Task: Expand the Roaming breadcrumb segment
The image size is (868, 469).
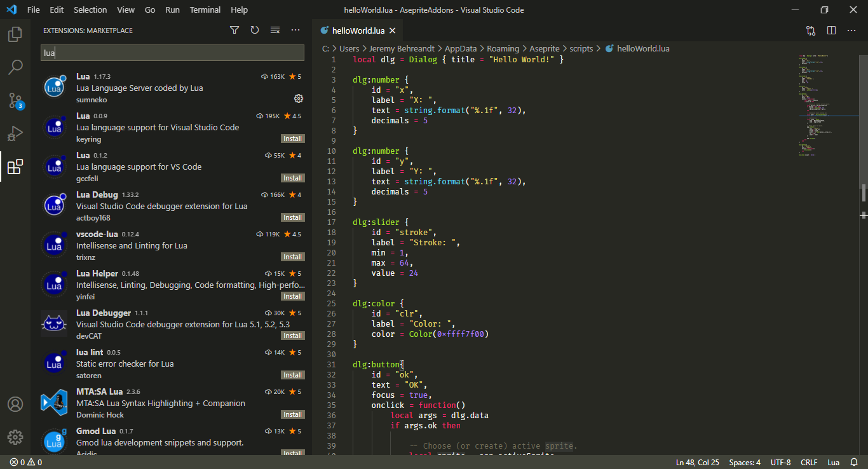Action: [503, 48]
